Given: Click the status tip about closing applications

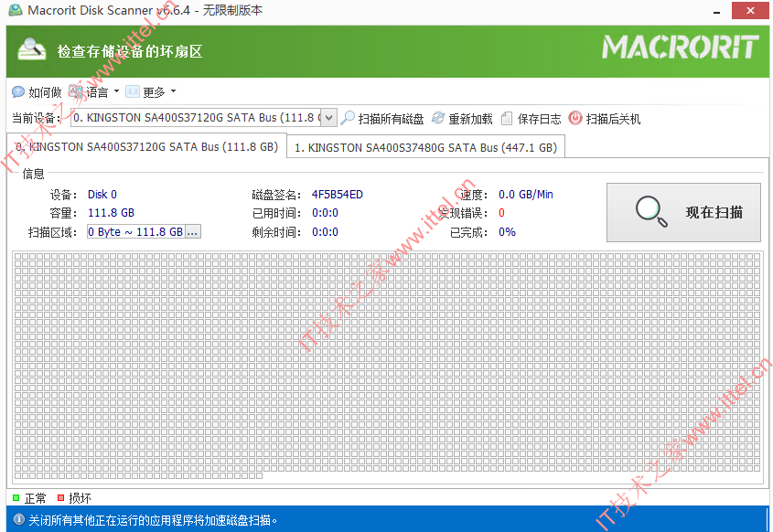Looking at the screenshot, I should tap(153, 520).
